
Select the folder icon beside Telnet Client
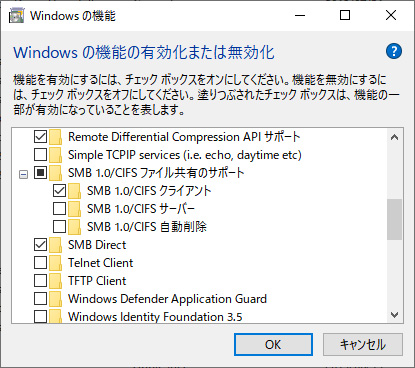tap(55, 263)
